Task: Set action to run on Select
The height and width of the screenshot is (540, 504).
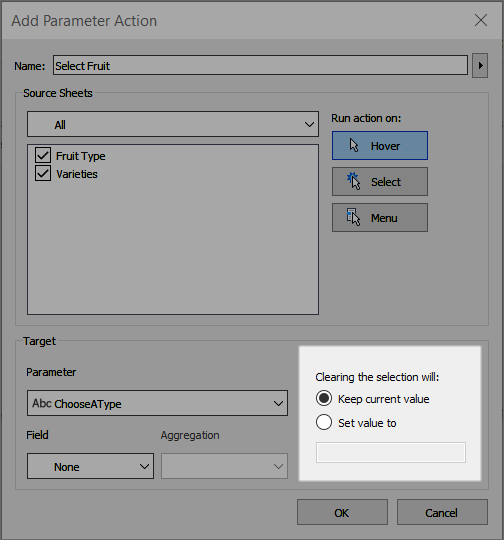Action: pos(380,182)
